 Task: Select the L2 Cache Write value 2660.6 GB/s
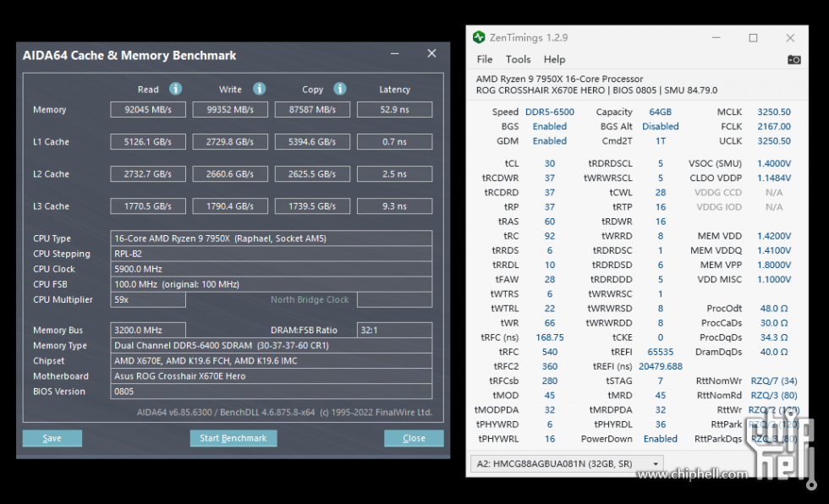point(230,174)
